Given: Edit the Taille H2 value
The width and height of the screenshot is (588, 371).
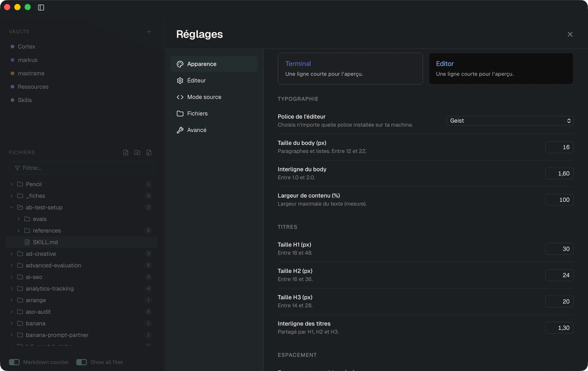Looking at the screenshot, I should [559, 275].
